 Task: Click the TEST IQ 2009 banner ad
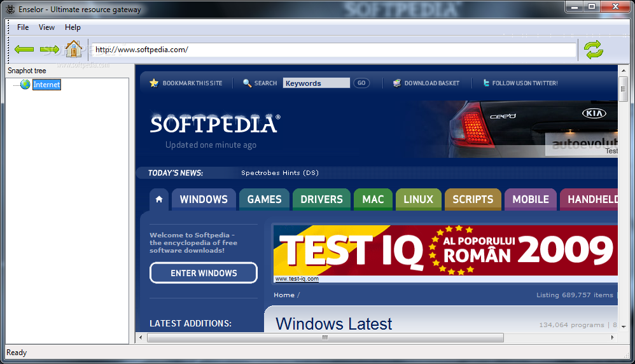pyautogui.click(x=445, y=251)
